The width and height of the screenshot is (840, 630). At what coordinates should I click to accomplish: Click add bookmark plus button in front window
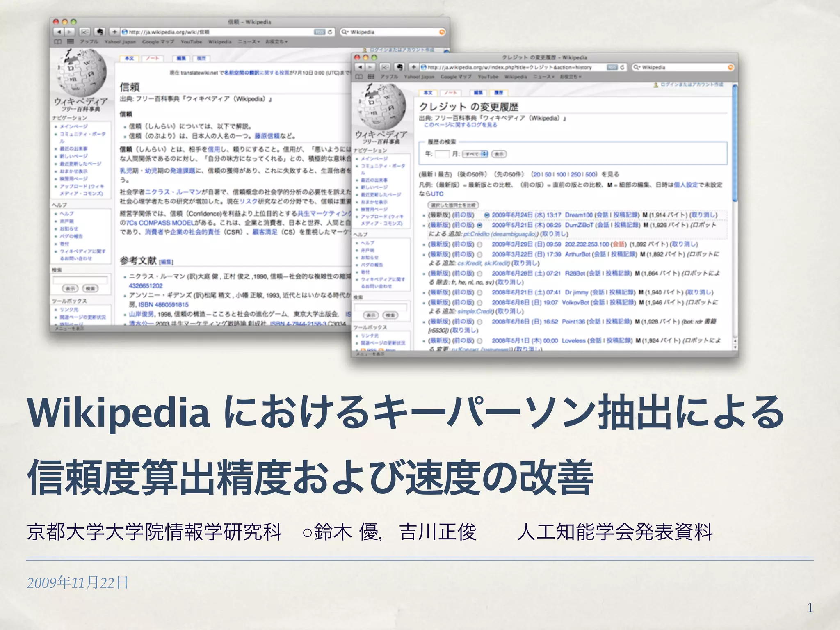414,67
